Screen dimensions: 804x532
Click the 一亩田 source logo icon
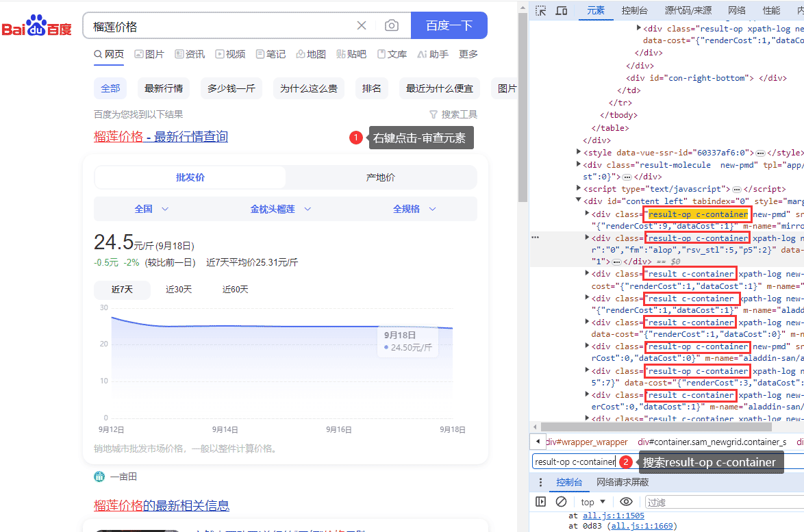(x=99, y=477)
